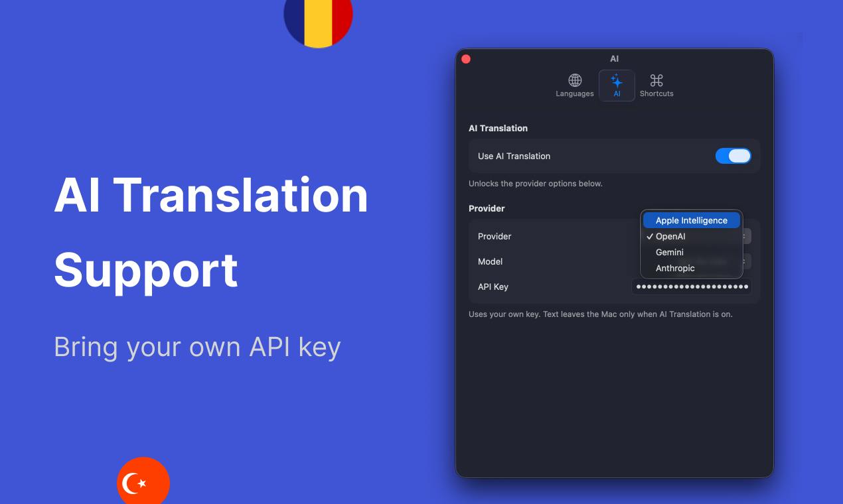Viewport: 843px width, 504px height.
Task: Turn off Use AI Translation switch
Action: 733,156
